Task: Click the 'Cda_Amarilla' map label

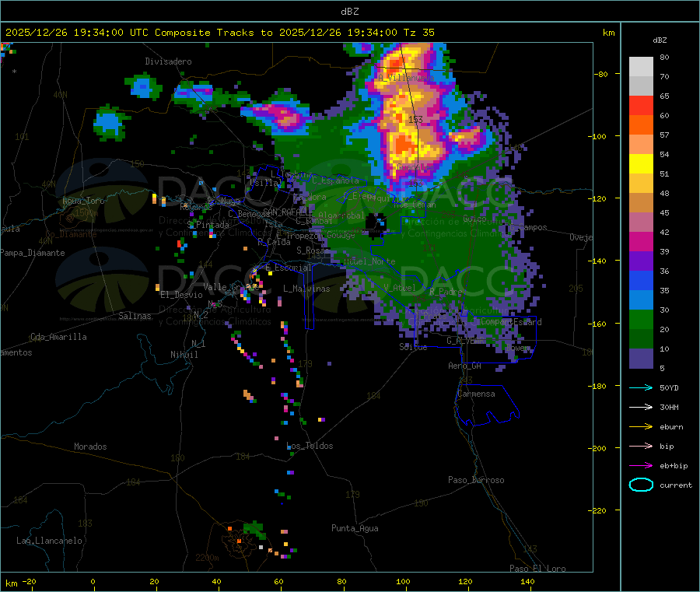Action: pos(58,337)
